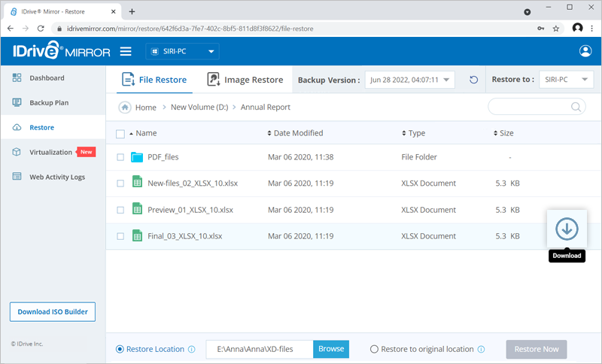
Task: Toggle the select-all checkbox in header
Action: click(120, 134)
